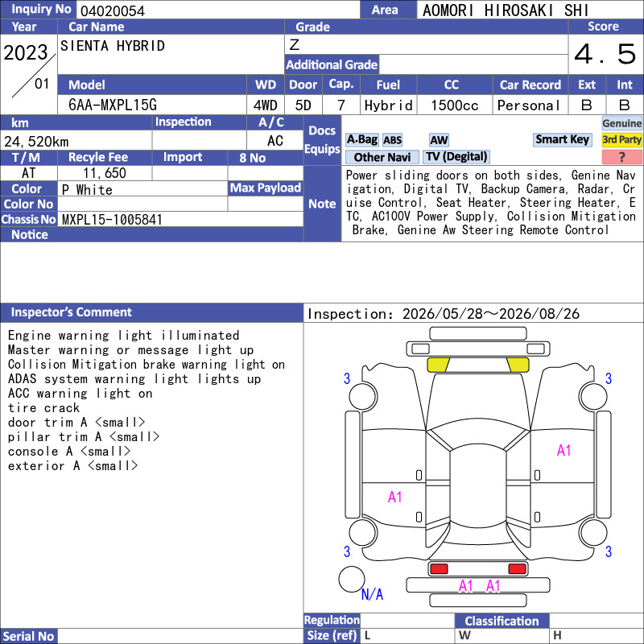Click the left A1 on the rear bumper
Image resolution: width=644 pixels, height=644 pixels.
coord(466,586)
